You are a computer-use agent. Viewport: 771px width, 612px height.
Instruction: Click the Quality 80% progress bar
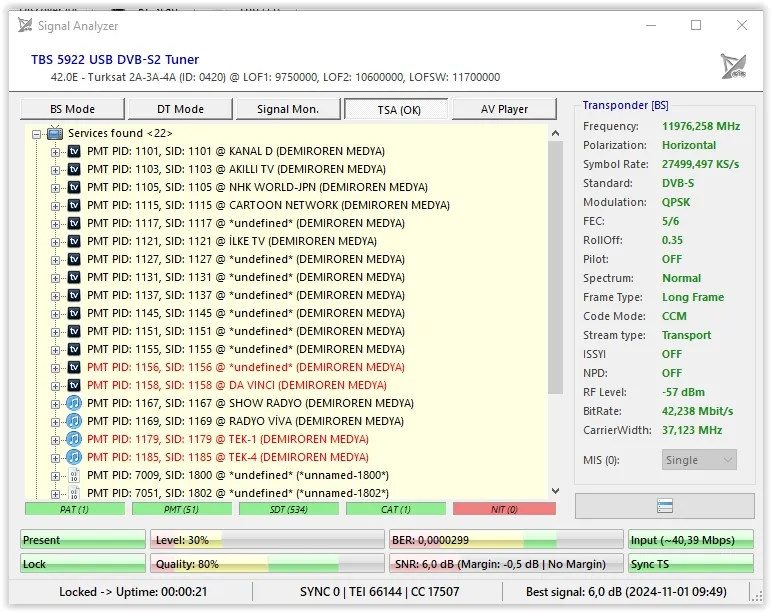[267, 564]
